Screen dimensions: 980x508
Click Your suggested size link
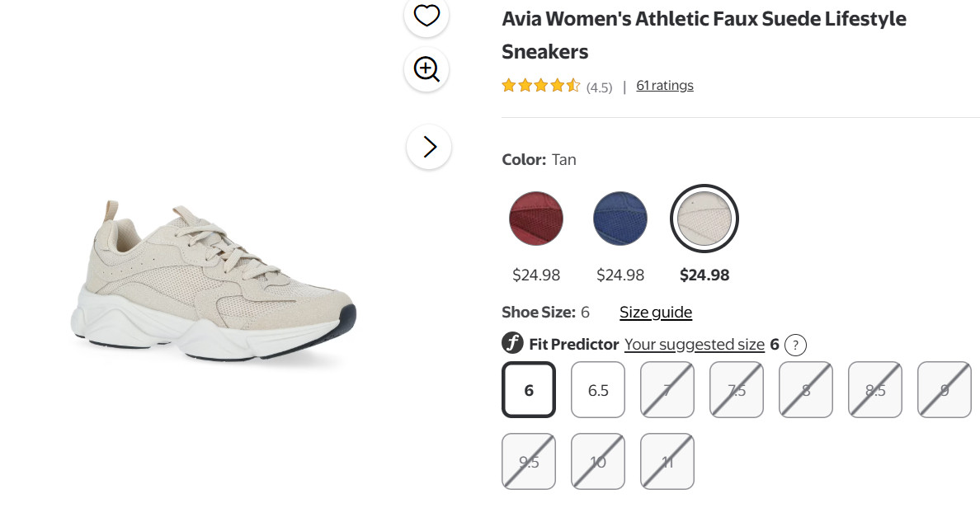pyautogui.click(x=693, y=344)
